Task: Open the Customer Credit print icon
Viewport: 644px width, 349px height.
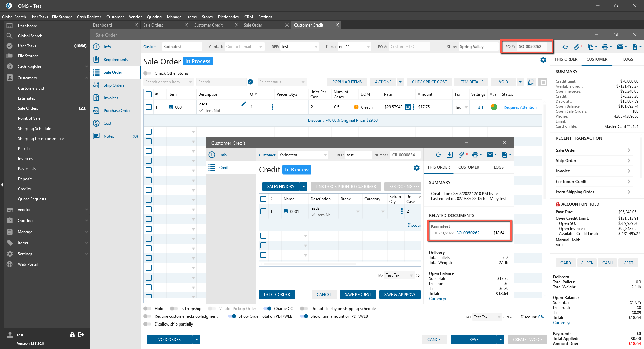Action: click(475, 155)
